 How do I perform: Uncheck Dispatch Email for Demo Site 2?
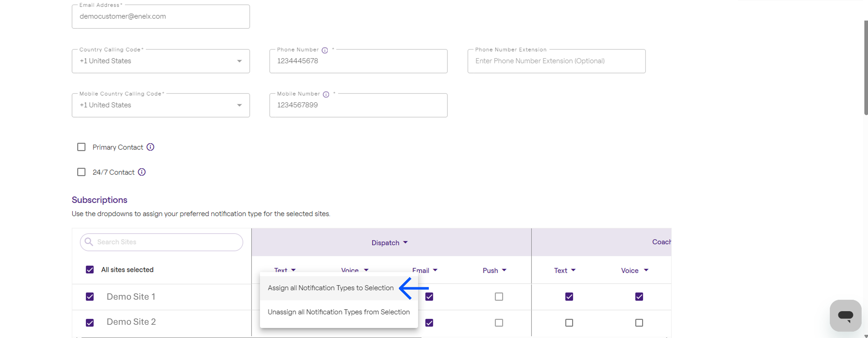(x=429, y=323)
